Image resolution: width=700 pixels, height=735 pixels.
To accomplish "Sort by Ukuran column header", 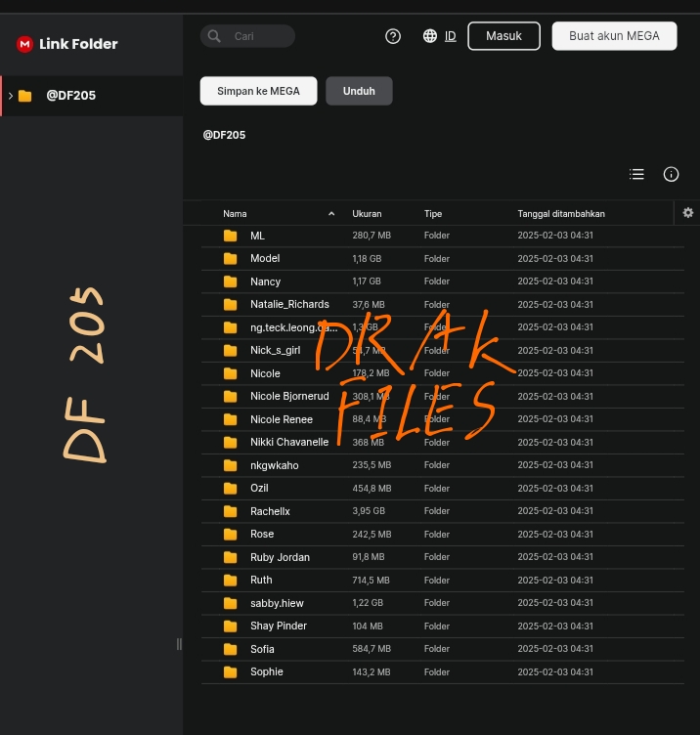I will (367, 214).
